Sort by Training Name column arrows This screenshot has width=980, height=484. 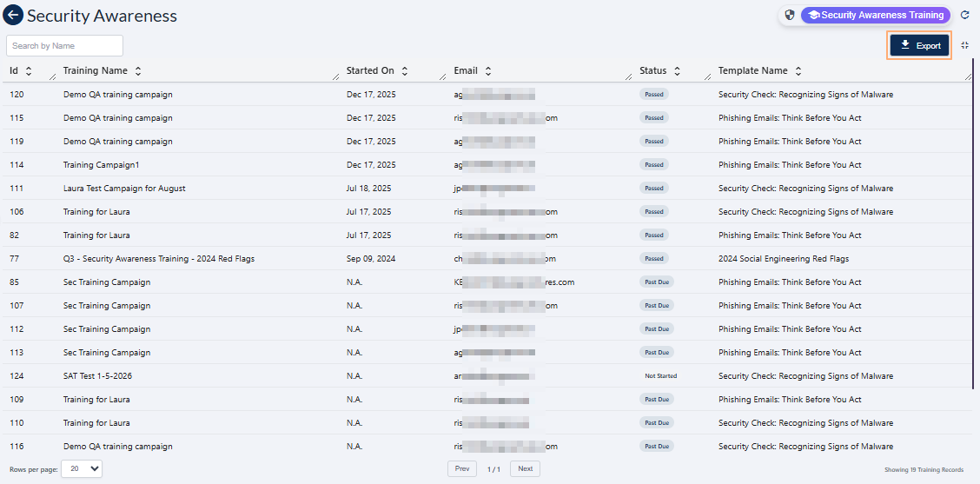point(138,71)
